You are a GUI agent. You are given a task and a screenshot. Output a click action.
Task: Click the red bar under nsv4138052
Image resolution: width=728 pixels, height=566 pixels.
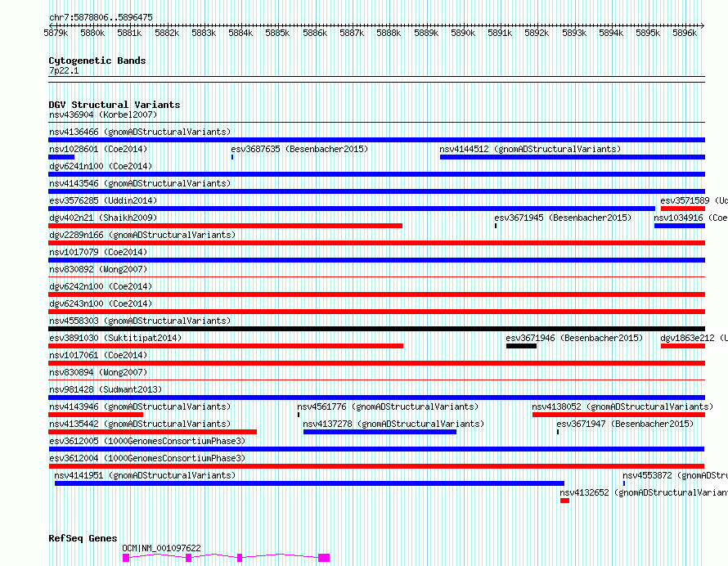pyautogui.click(x=618, y=415)
